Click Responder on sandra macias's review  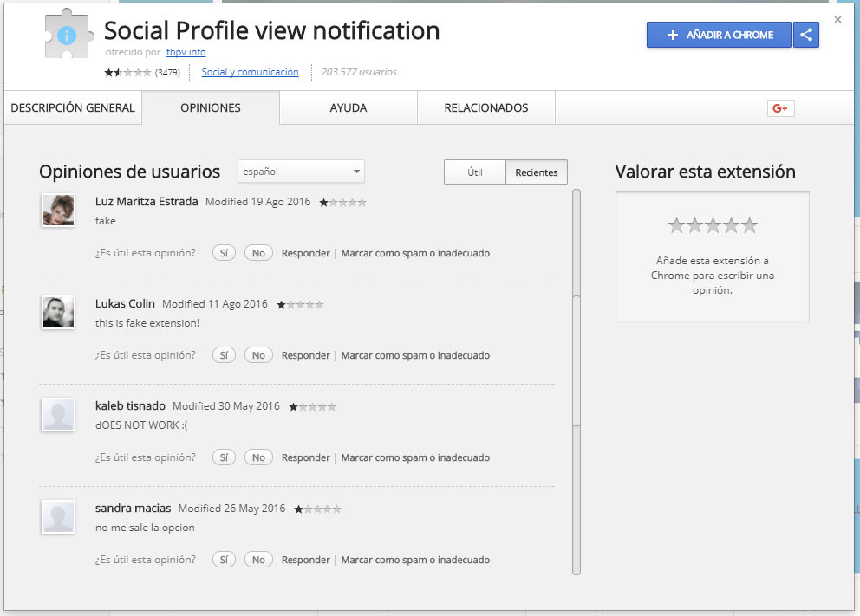(x=305, y=559)
